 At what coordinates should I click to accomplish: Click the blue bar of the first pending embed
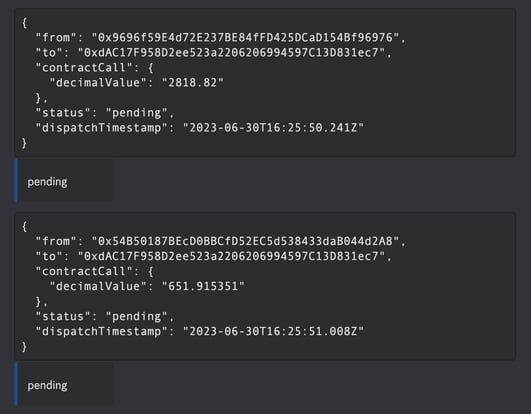[16, 181]
